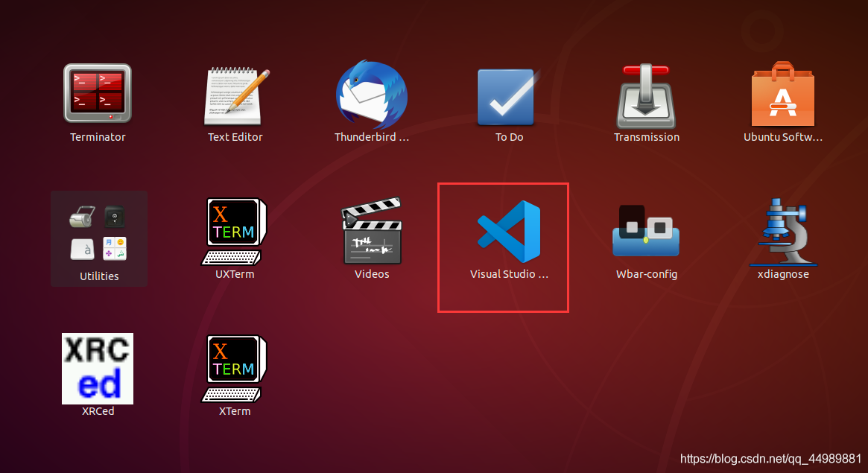Open the Videos player
Viewport: 868px width, 473px height.
click(372, 231)
